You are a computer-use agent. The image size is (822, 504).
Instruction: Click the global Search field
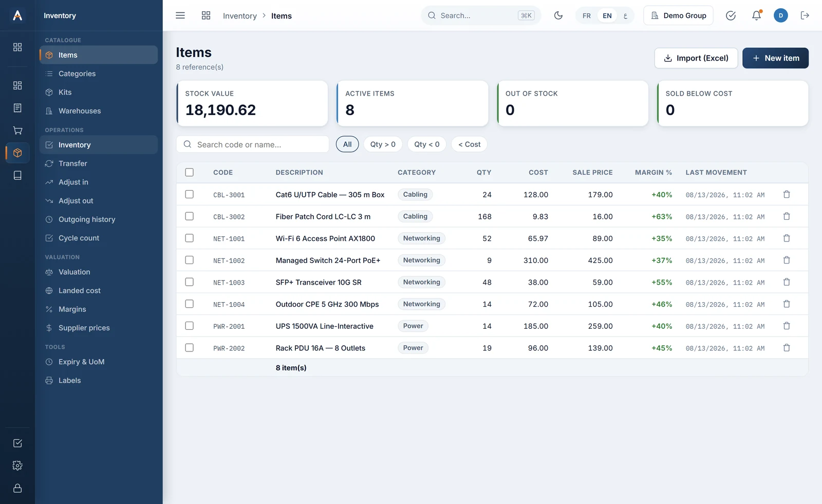tap(481, 15)
